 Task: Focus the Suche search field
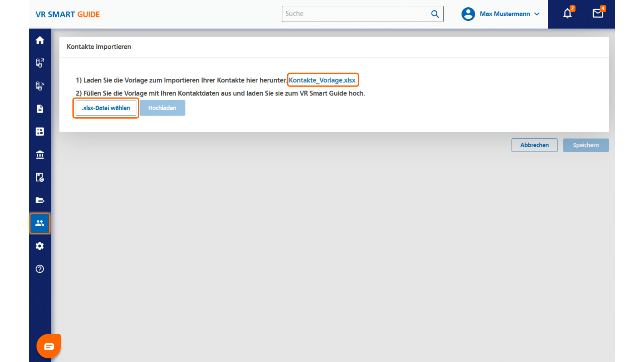(x=356, y=14)
